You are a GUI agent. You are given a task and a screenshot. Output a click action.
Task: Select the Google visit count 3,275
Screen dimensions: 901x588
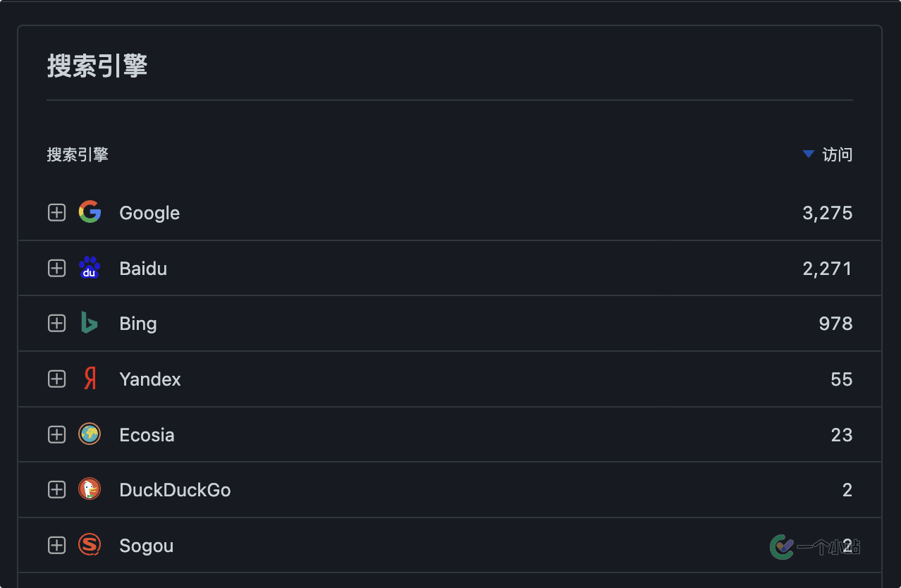coord(827,213)
